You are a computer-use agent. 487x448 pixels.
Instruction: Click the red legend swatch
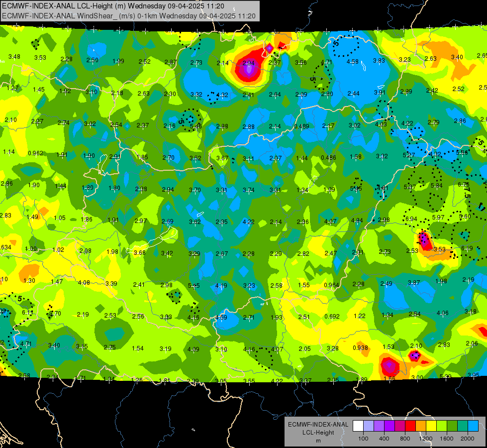410,426
